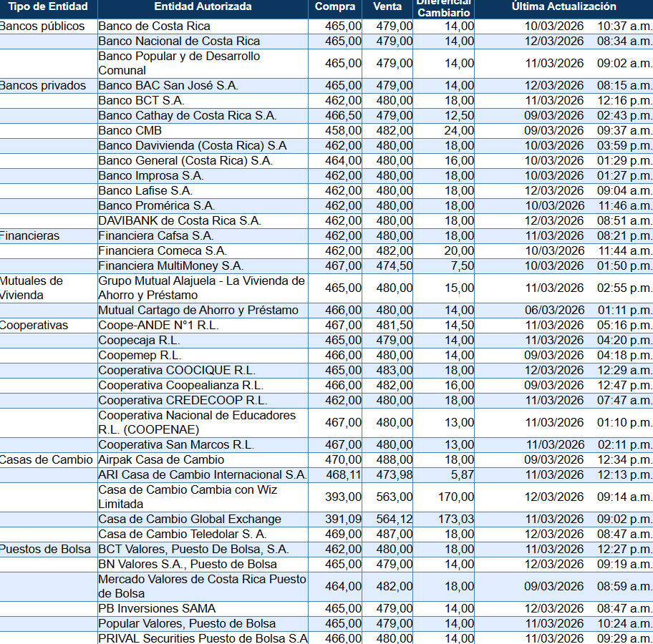
Task: Select Mutual Cartago de Ahorro y Préstamo
Action: (x=198, y=311)
